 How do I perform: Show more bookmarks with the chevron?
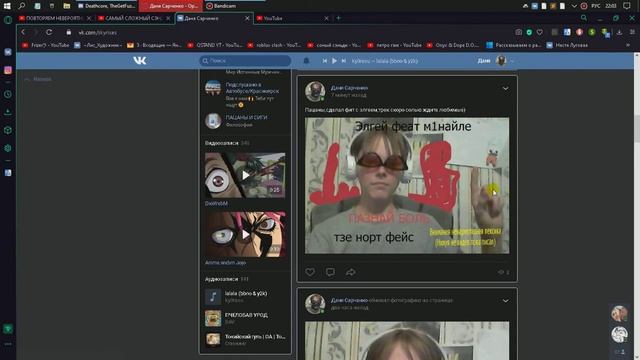(x=628, y=45)
